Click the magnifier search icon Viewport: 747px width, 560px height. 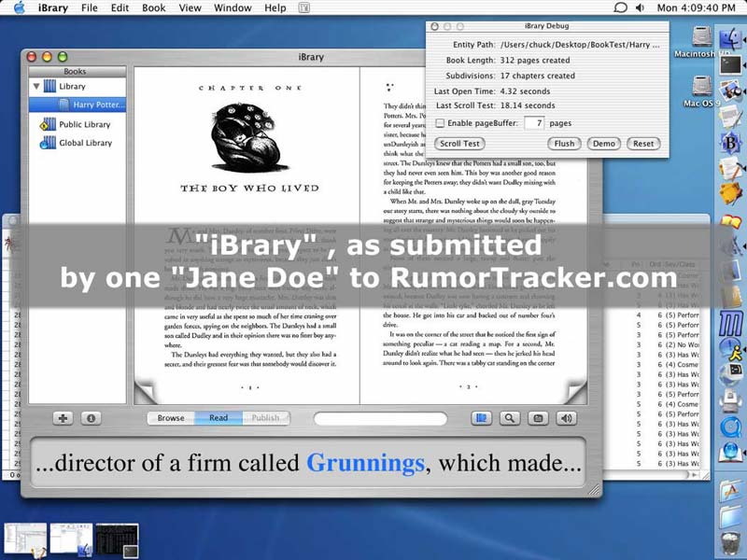click(509, 418)
